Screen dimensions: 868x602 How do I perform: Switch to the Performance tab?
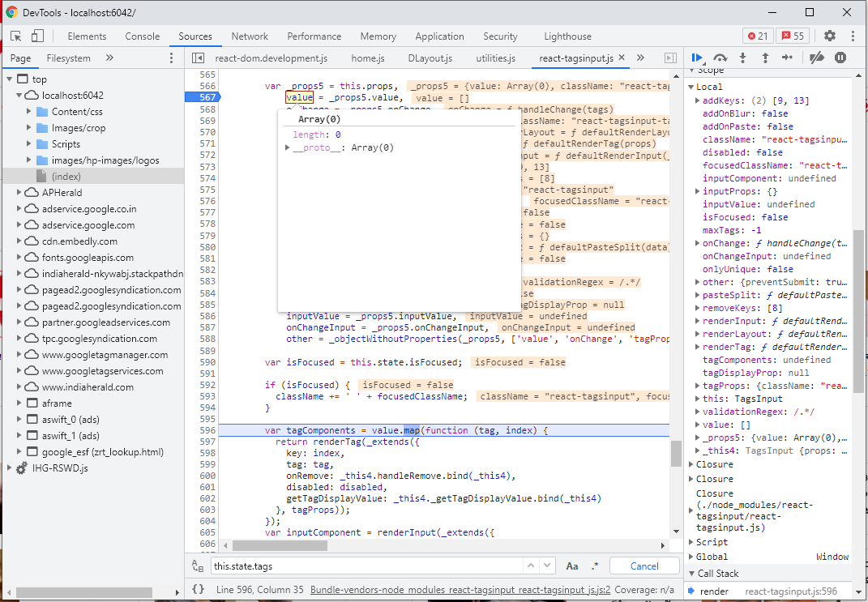pyautogui.click(x=314, y=36)
